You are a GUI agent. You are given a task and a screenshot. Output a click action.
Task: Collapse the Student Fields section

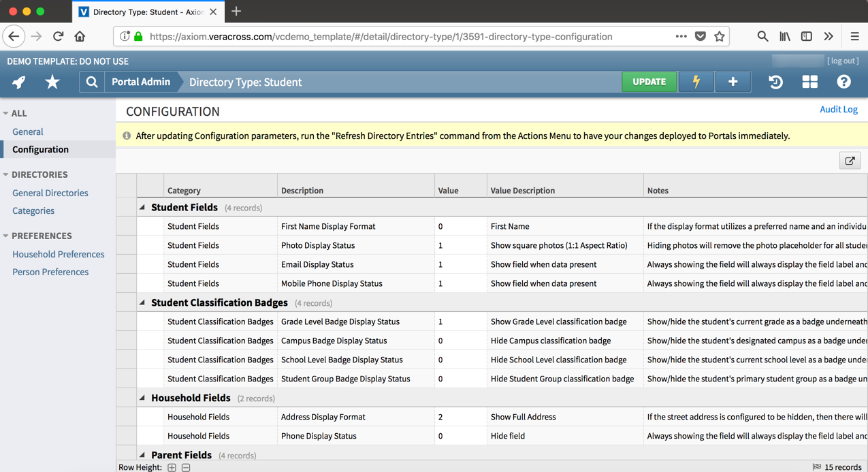[x=142, y=207]
